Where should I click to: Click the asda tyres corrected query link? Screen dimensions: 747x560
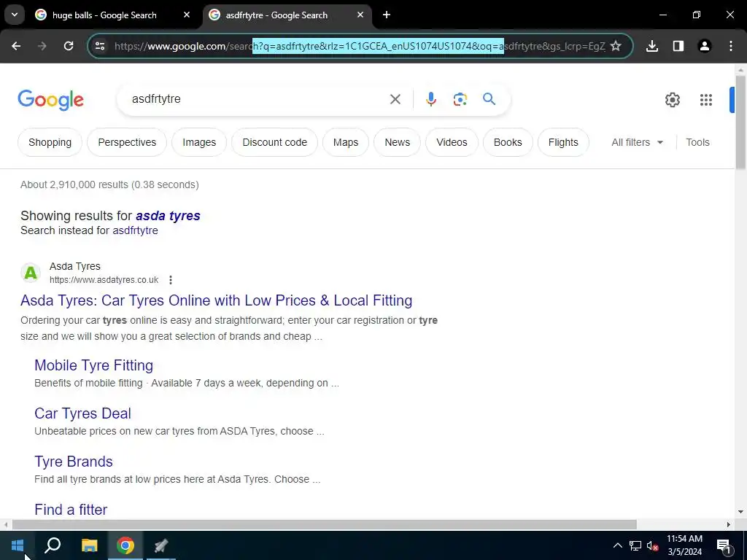[x=168, y=216]
